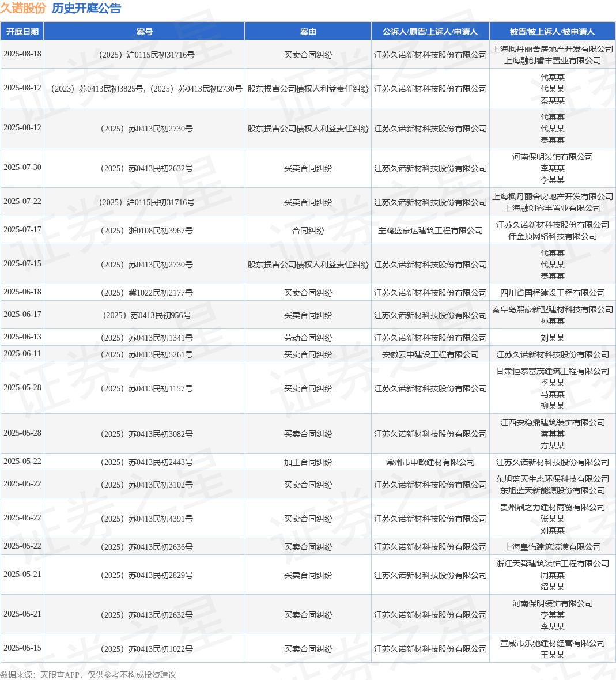The width and height of the screenshot is (616, 680).
Task: Click the 开庭日期 column header
Action: coord(22,32)
